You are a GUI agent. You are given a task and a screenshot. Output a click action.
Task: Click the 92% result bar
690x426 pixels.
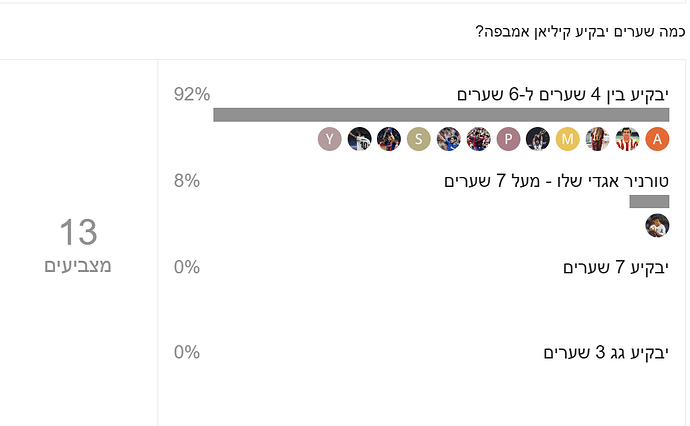(x=441, y=115)
